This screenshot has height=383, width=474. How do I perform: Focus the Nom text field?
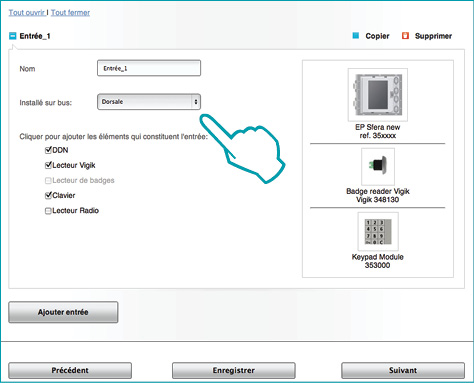click(x=149, y=68)
